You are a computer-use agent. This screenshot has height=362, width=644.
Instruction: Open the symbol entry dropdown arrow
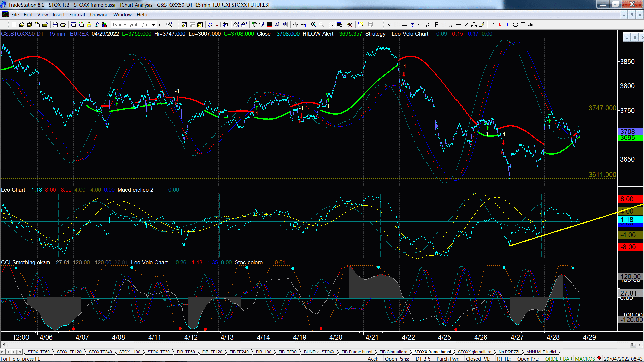click(153, 25)
